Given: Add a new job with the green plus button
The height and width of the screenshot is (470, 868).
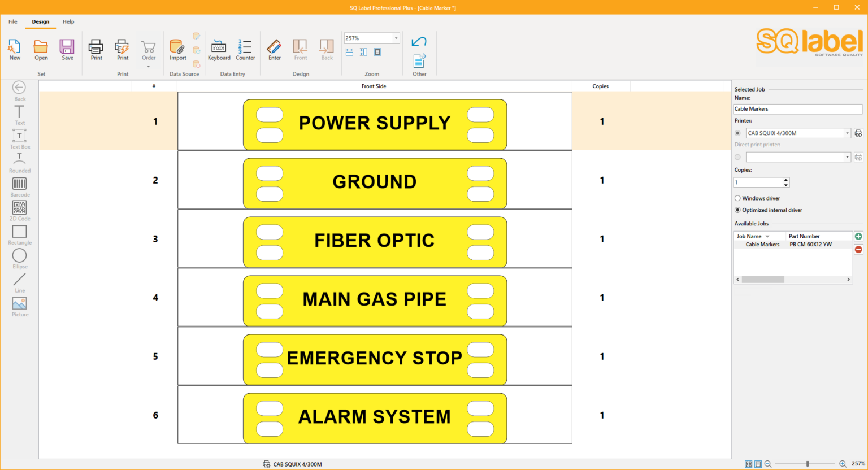Looking at the screenshot, I should 858,236.
